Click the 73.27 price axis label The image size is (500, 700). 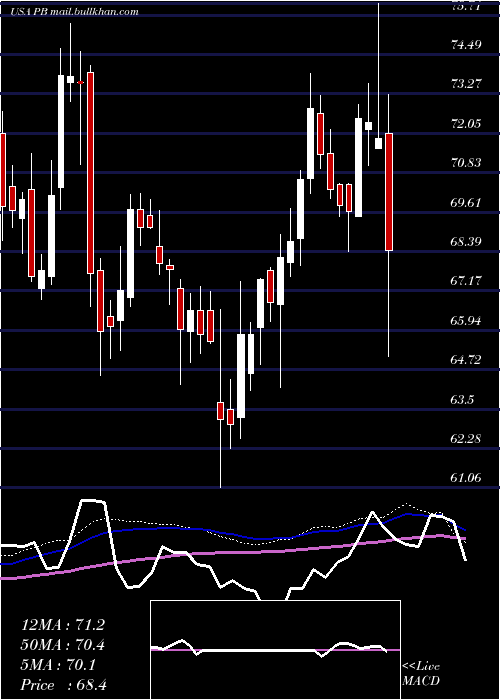coord(466,83)
